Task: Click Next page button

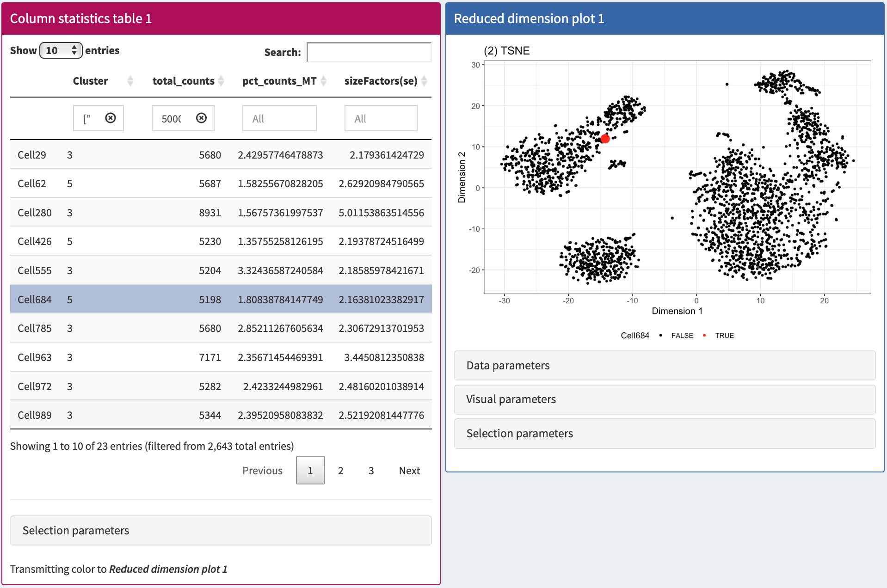Action: click(x=409, y=471)
